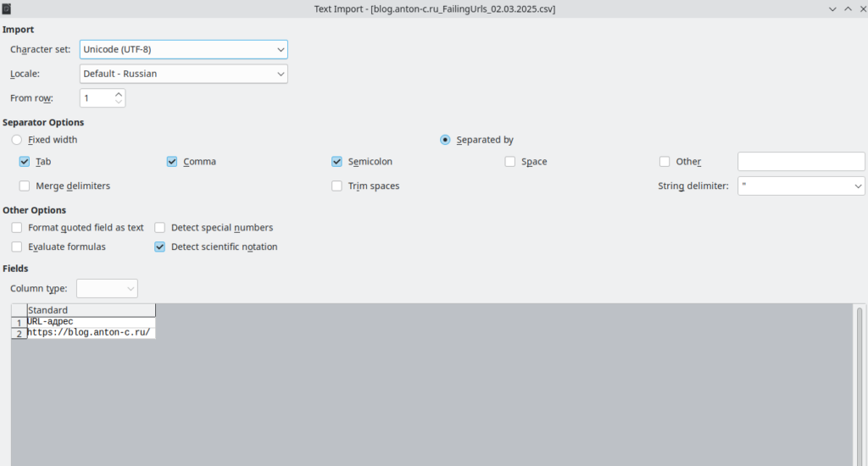Disable the Comma separator checkbox

point(172,162)
